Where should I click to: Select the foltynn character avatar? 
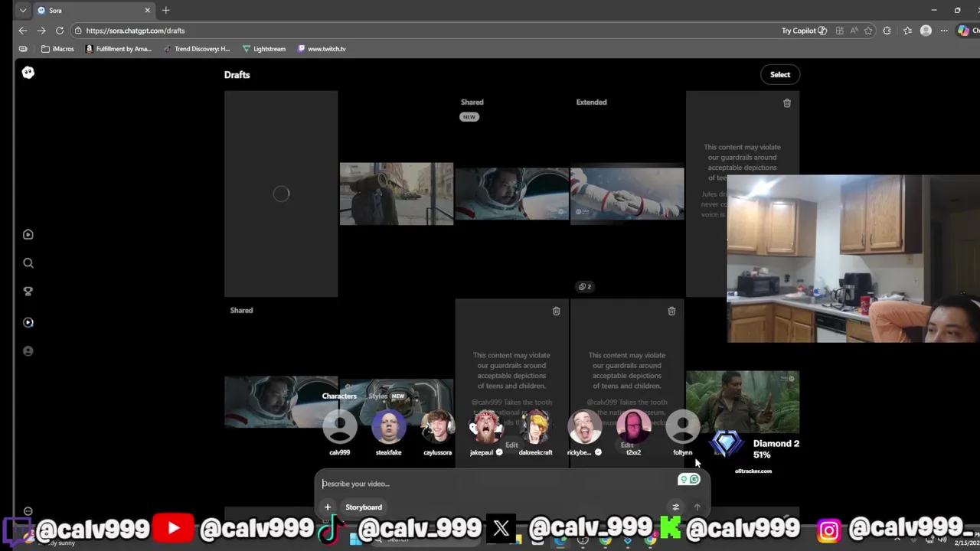[x=682, y=426]
